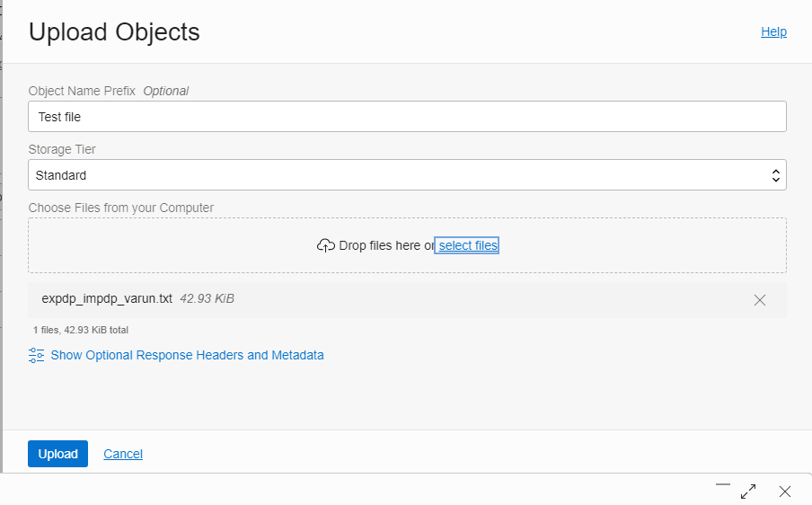Open the Help link

tap(773, 31)
